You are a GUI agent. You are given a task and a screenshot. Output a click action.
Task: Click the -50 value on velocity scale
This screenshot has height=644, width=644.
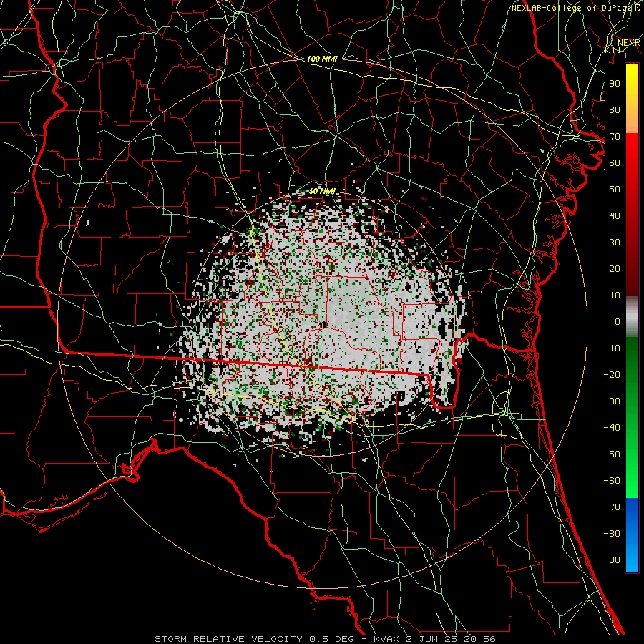(612, 454)
